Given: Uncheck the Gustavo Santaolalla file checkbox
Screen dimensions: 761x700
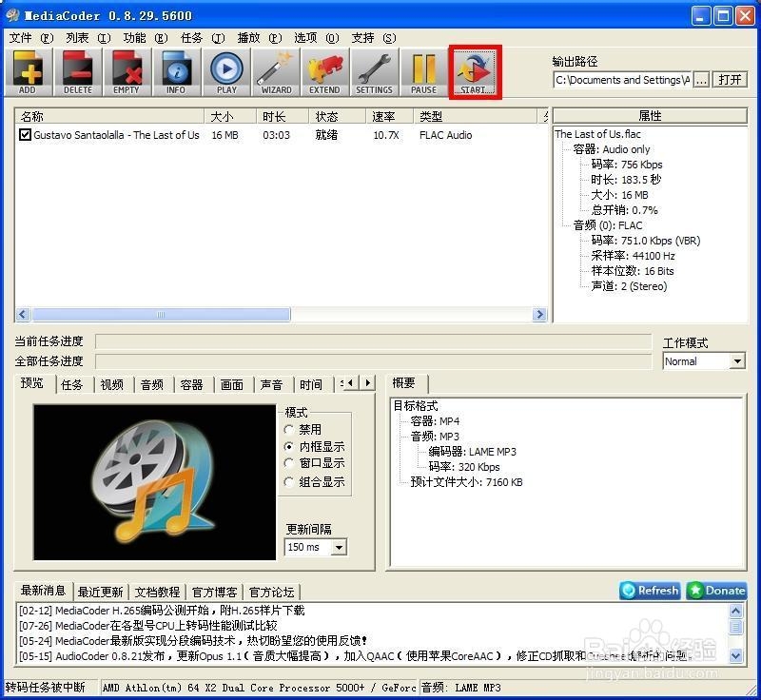Looking at the screenshot, I should coord(25,134).
